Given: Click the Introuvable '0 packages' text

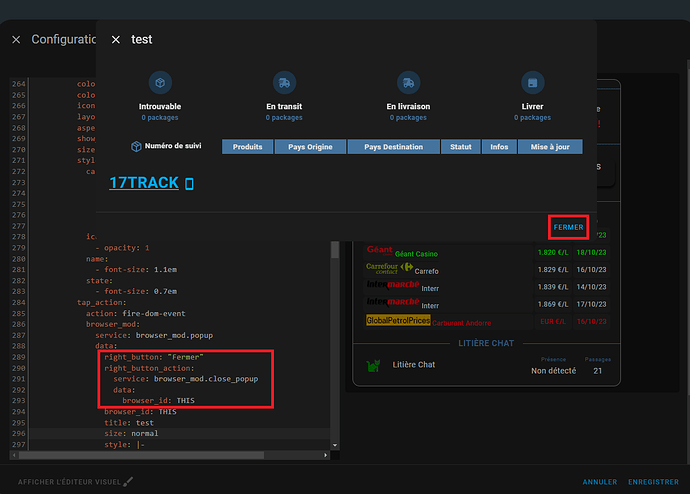Looking at the screenshot, I should (160, 118).
